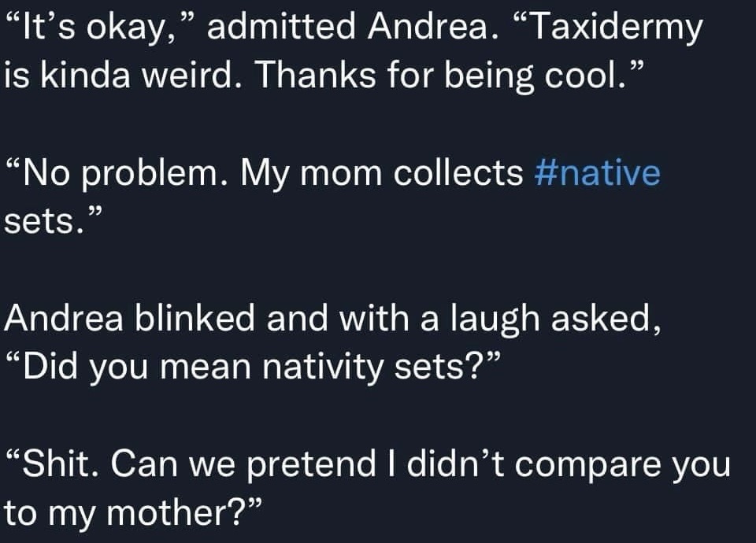Image resolution: width=756 pixels, height=543 pixels.
Task: Open the #native hashtag link
Action: click(597, 173)
